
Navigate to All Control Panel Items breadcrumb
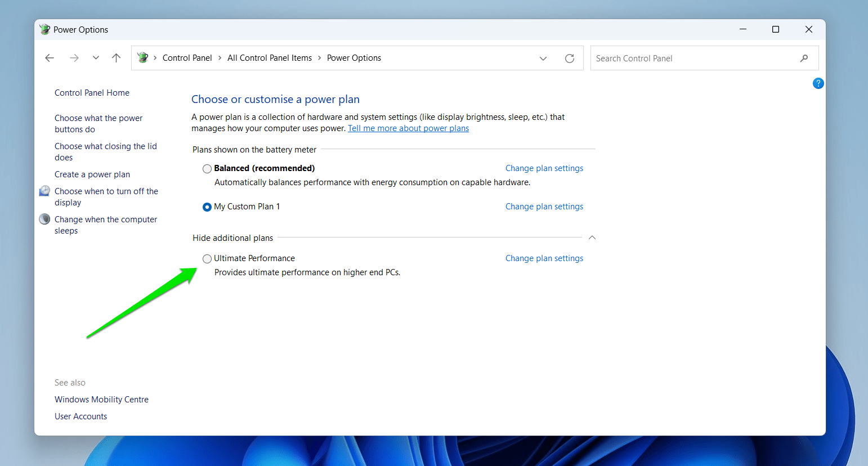(x=269, y=58)
